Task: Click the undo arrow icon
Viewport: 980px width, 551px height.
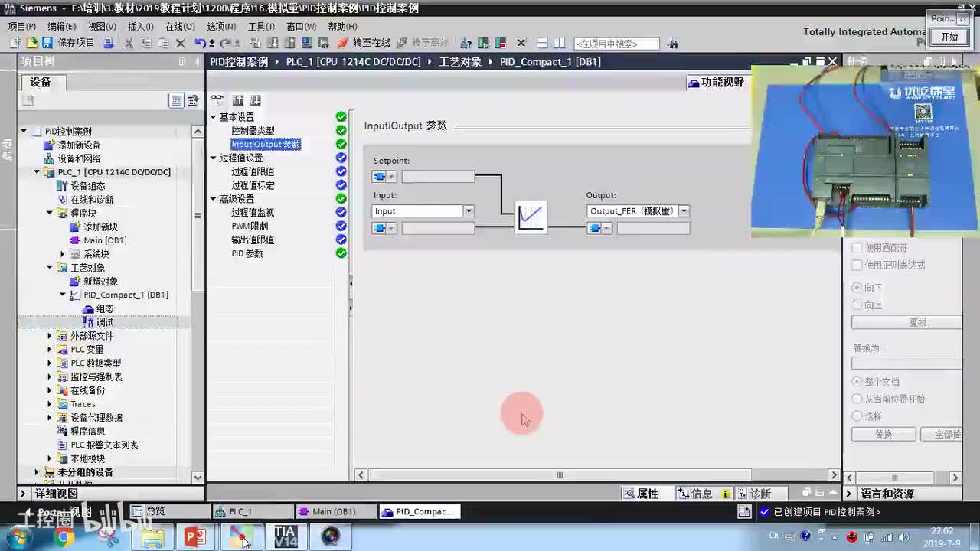Action: tap(200, 43)
